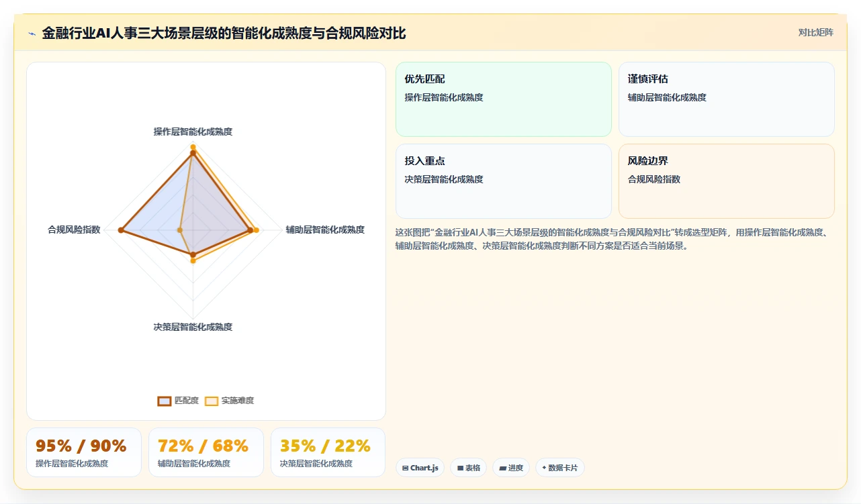The image size is (861, 504).
Task: Click 合规风险指数 text in 风险边界 card
Action: pos(654,179)
